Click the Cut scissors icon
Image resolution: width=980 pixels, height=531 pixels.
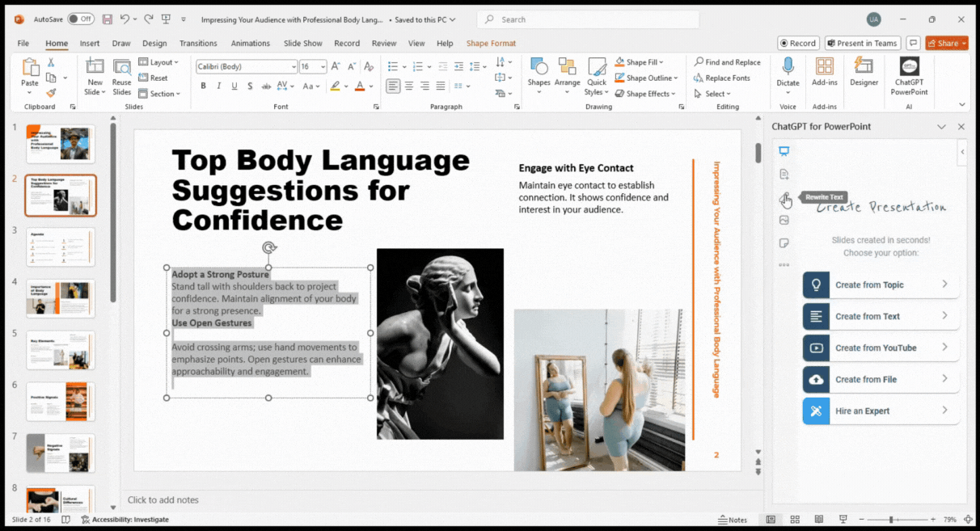[51, 62]
